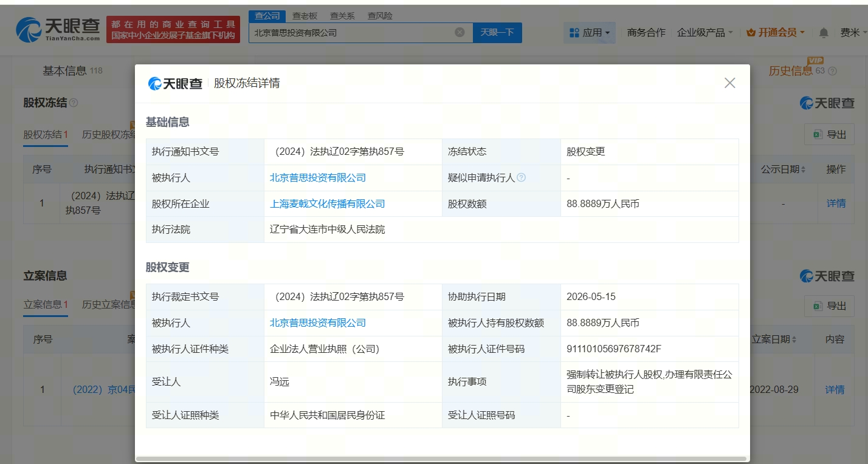The height and width of the screenshot is (464, 868).
Task: Click the dialog's horizontal scrollbar
Action: point(441,459)
